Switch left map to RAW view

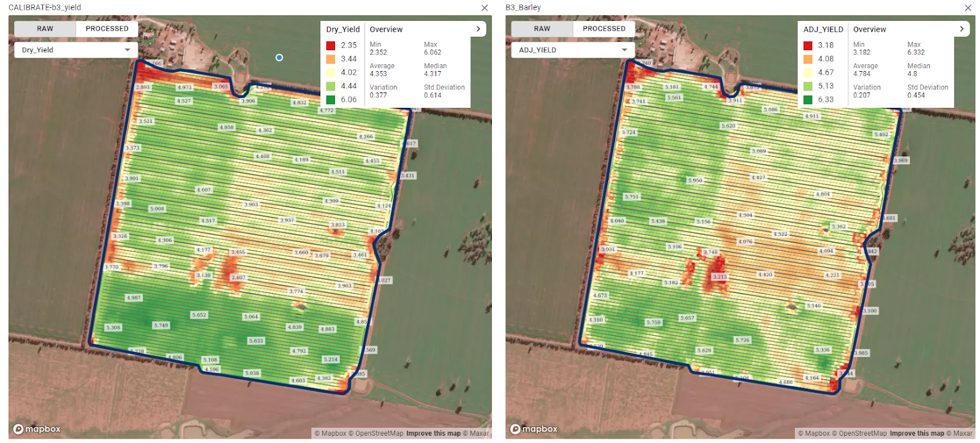[45, 29]
